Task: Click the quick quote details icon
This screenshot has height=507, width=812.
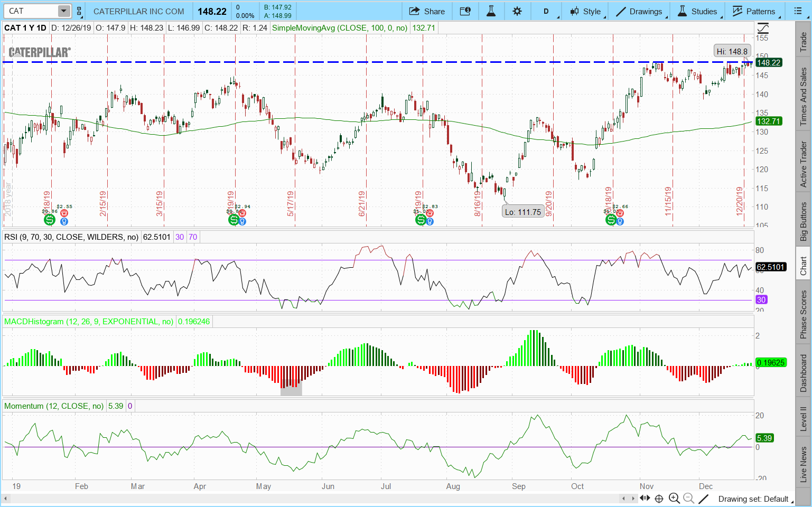Action: point(465,11)
